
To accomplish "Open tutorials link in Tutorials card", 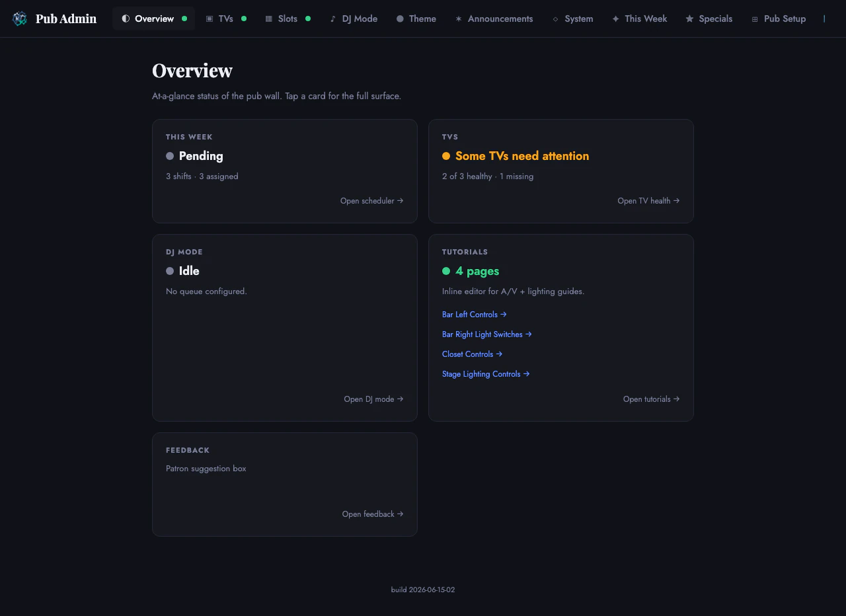I will (651, 399).
